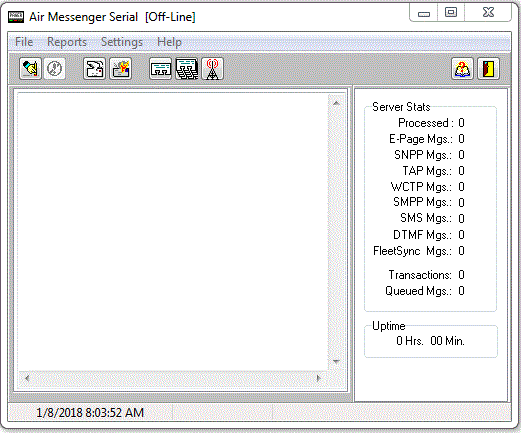Click the Air Messenger title bar icon
Screen dimensions: 521x433
[16, 17]
